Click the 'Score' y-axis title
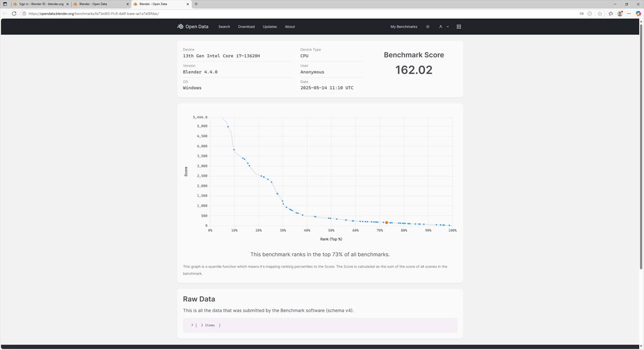The width and height of the screenshot is (644, 350). 186,171
